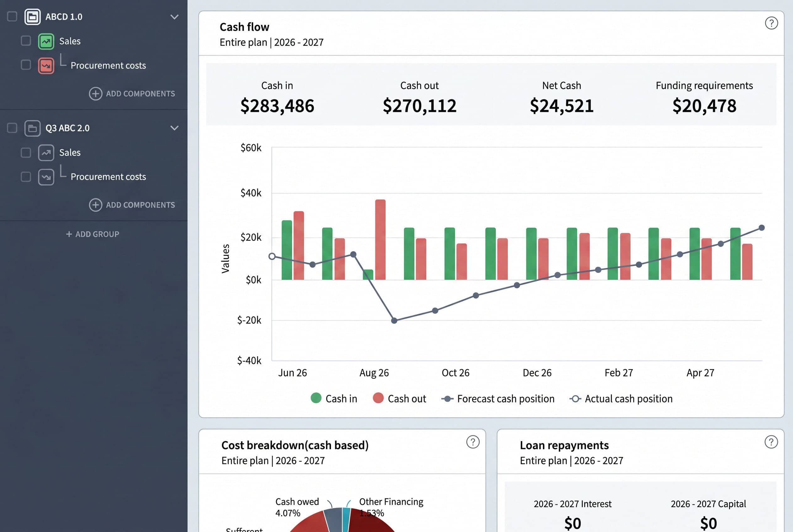Image resolution: width=793 pixels, height=532 pixels.
Task: Click ADD COMPONENTS under Q3 ABC 2.0
Action: pos(132,205)
